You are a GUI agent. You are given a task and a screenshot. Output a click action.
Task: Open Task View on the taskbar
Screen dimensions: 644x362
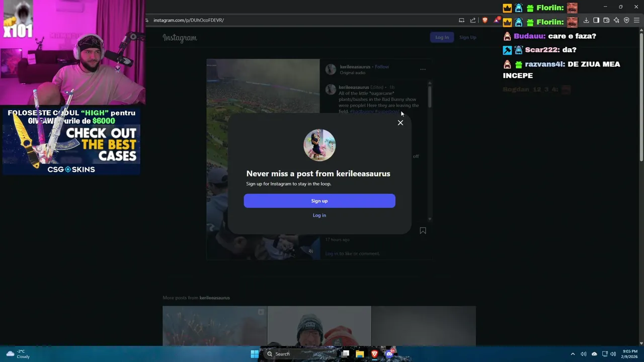click(x=345, y=354)
